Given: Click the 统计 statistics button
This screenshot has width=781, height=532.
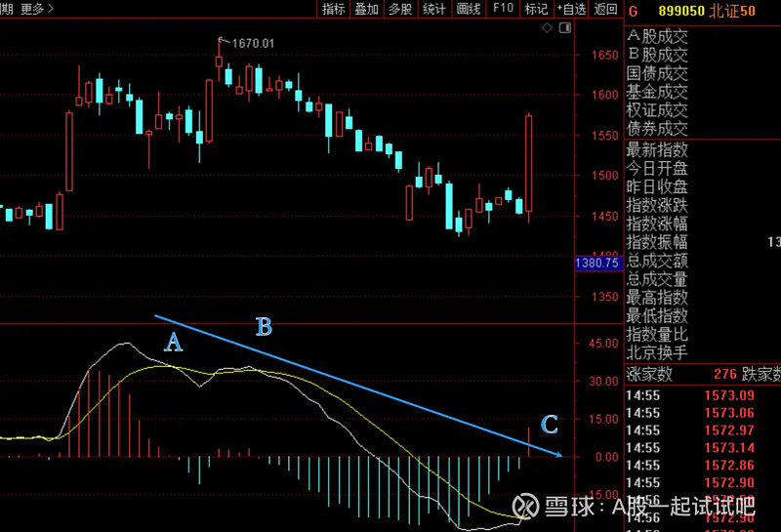Looking at the screenshot, I should pyautogui.click(x=434, y=9).
